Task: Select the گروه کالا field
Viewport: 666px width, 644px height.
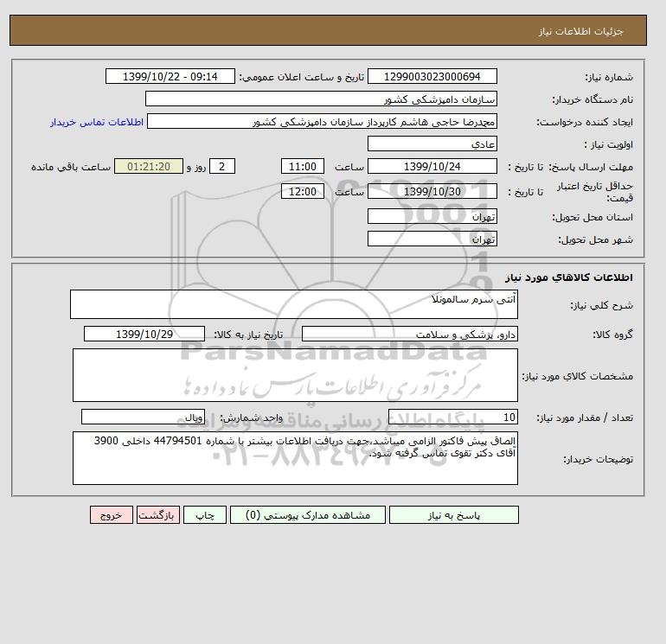Action: click(409, 334)
